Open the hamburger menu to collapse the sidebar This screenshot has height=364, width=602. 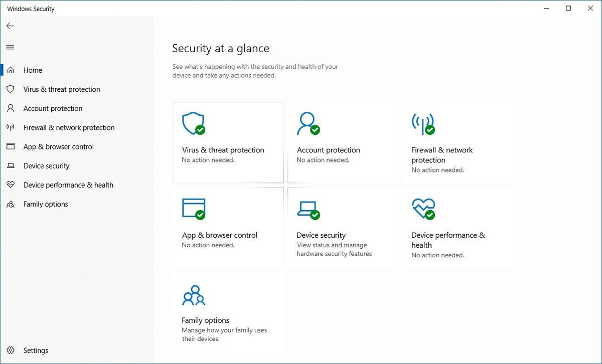10,47
